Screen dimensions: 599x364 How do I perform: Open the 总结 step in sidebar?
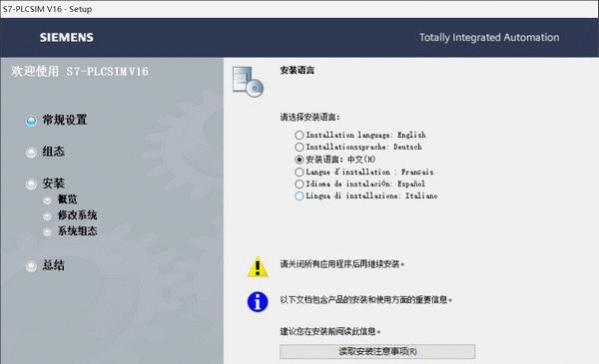pos(54,265)
